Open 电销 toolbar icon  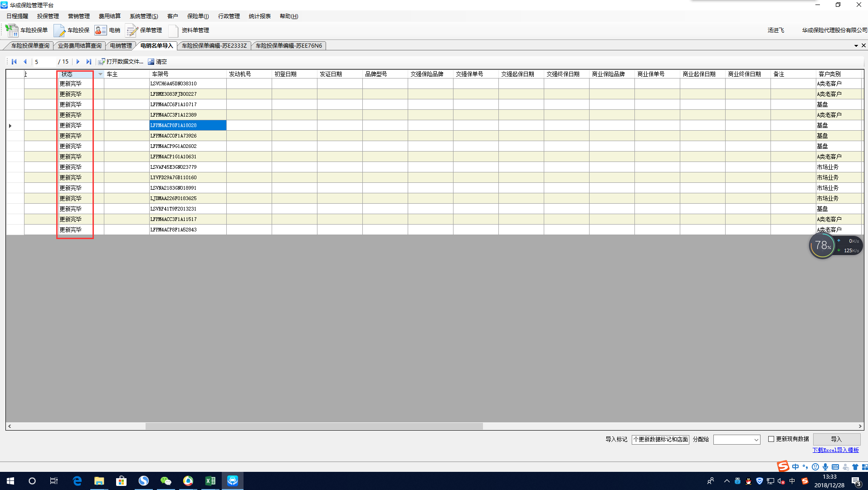point(107,30)
